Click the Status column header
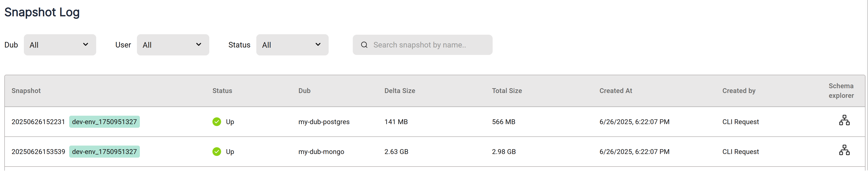 click(222, 91)
